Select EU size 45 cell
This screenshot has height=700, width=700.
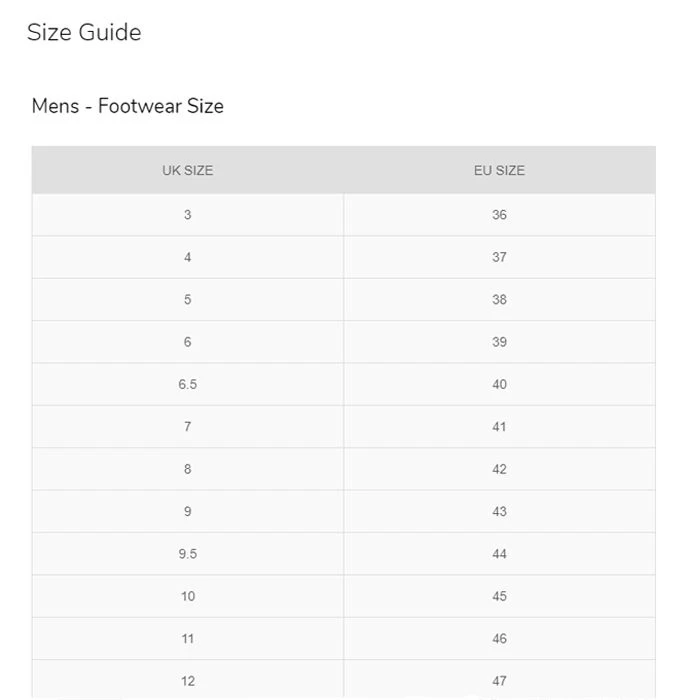[x=499, y=596]
